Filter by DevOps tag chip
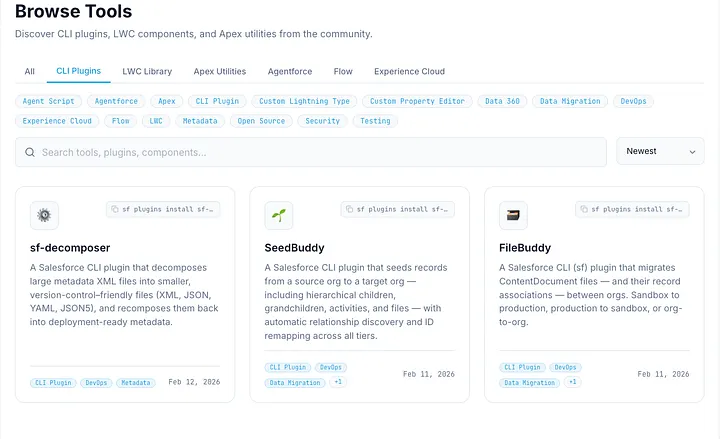The width and height of the screenshot is (720, 439). tap(633, 101)
